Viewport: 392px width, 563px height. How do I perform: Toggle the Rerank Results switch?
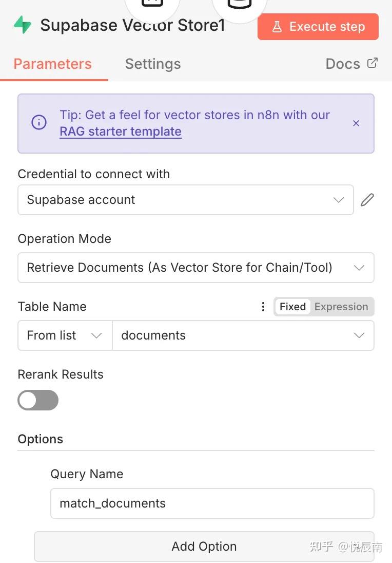point(38,400)
